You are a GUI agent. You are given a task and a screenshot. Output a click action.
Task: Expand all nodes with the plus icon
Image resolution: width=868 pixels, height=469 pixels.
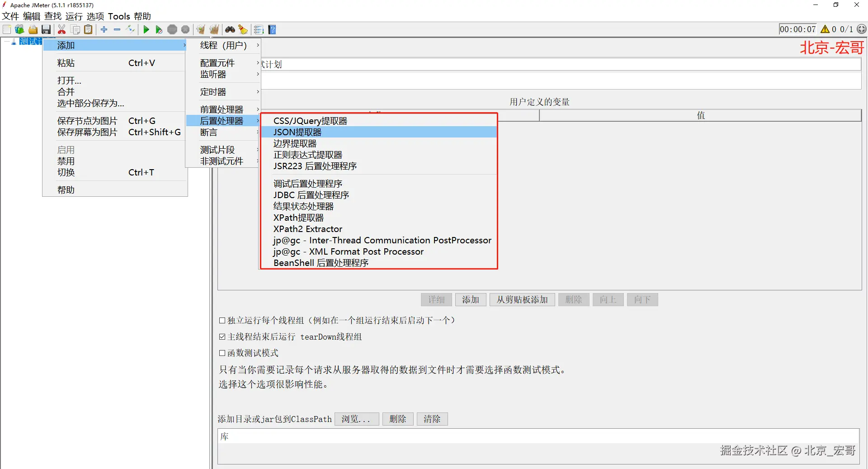[104, 30]
